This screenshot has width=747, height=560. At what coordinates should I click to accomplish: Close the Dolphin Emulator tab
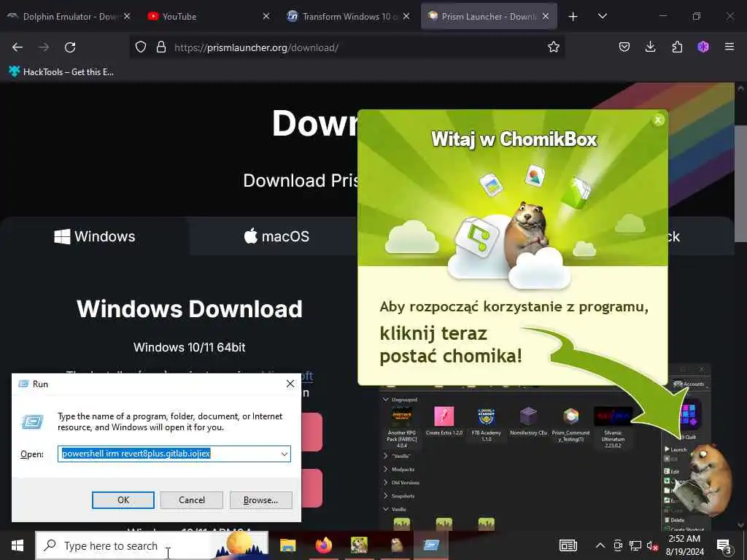[127, 17]
